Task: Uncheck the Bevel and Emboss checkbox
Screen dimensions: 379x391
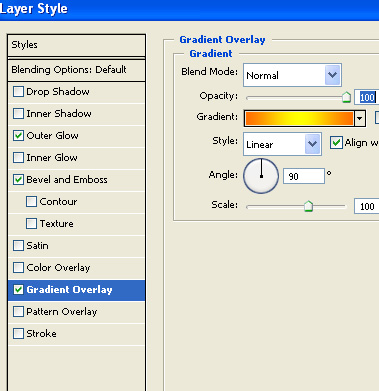Action: coord(18,180)
